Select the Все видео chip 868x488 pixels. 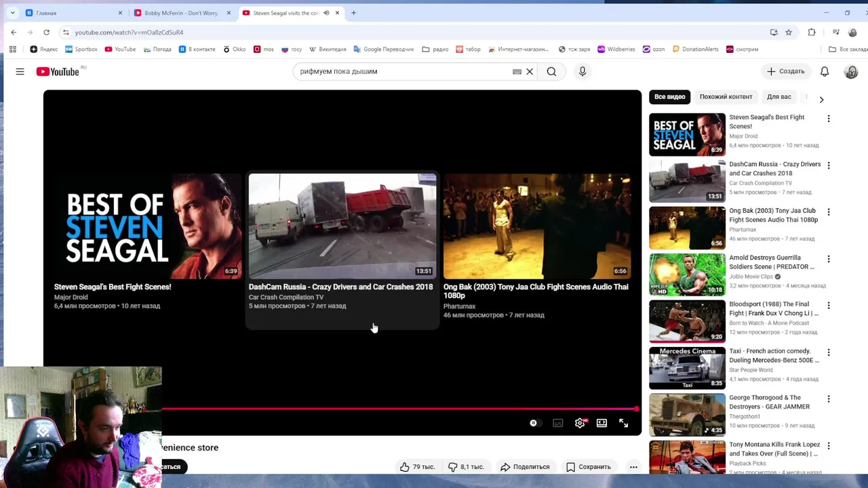coord(669,97)
